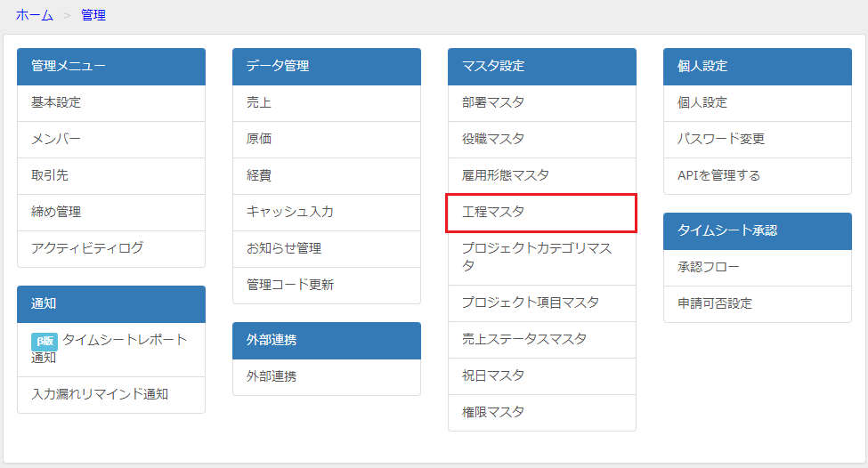This screenshot has height=468, width=868.
Task: Open 入力漏れリマインド通知 settings
Action: tap(111, 395)
